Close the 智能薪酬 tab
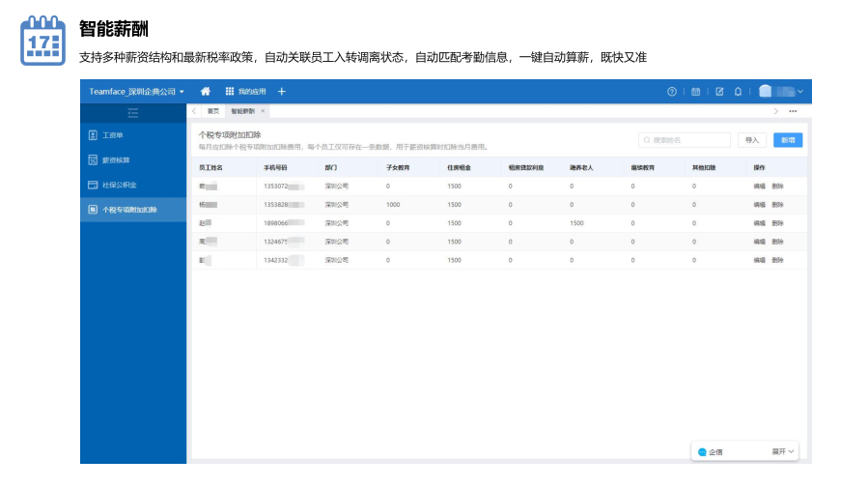 (x=263, y=111)
